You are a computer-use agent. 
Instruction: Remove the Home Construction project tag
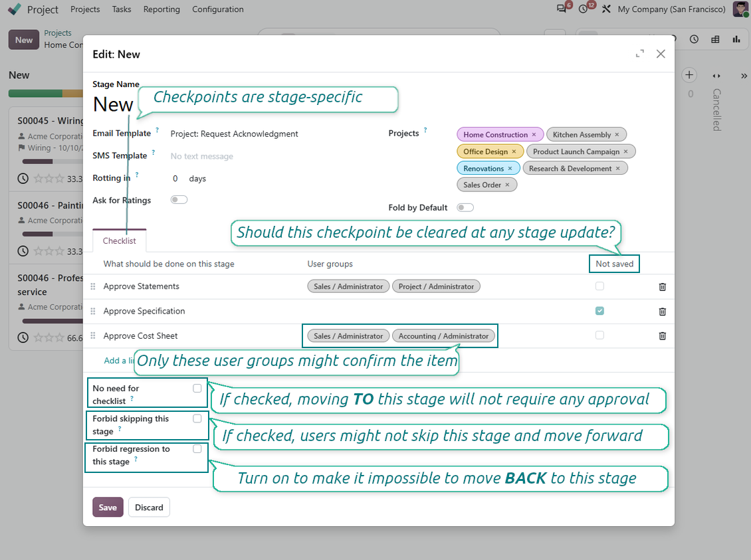534,134
